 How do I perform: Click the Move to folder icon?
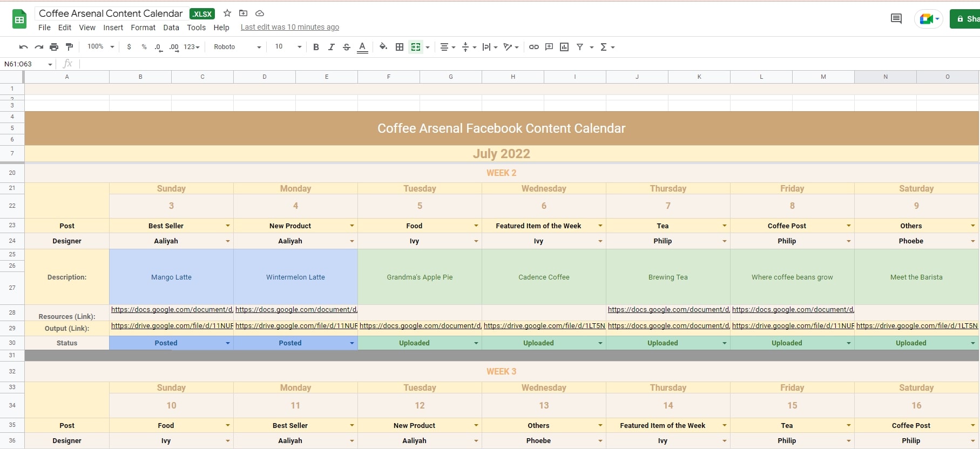pos(244,13)
